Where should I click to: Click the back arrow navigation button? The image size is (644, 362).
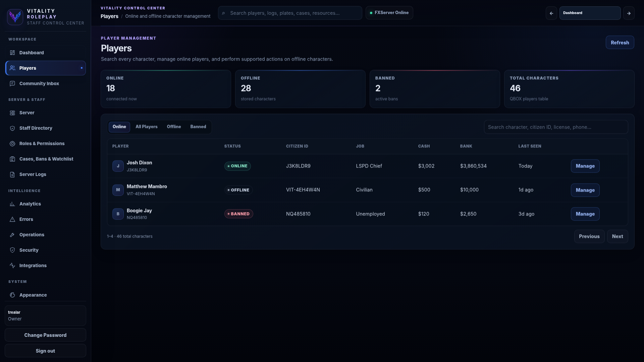pyautogui.click(x=551, y=13)
